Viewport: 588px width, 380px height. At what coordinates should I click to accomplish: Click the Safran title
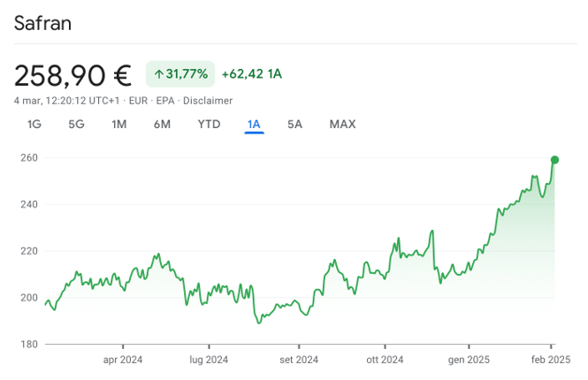tap(42, 23)
